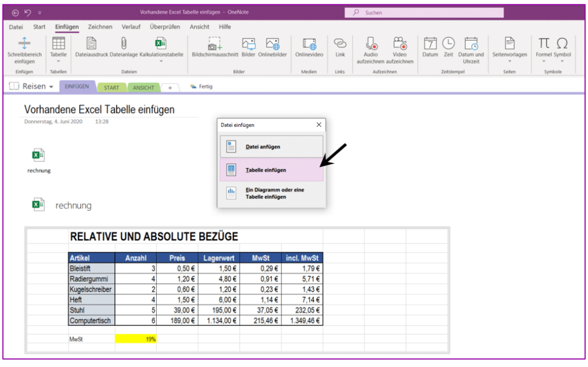
Task: Click the Radiergummi row label
Action: 91,279
